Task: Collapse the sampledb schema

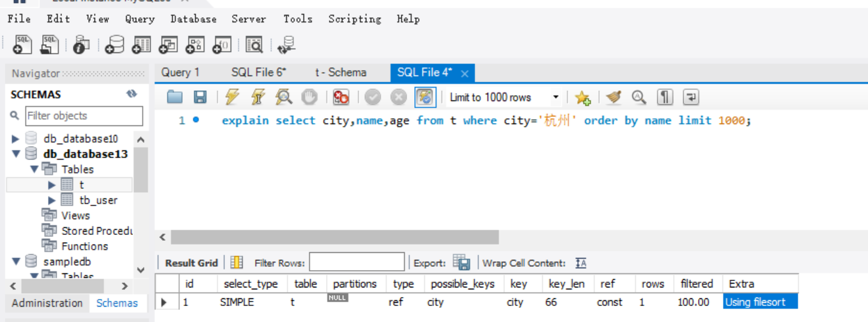Action: 15,262
